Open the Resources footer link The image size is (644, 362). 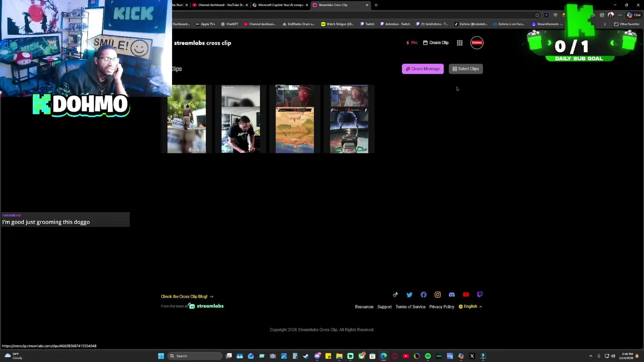click(x=364, y=307)
